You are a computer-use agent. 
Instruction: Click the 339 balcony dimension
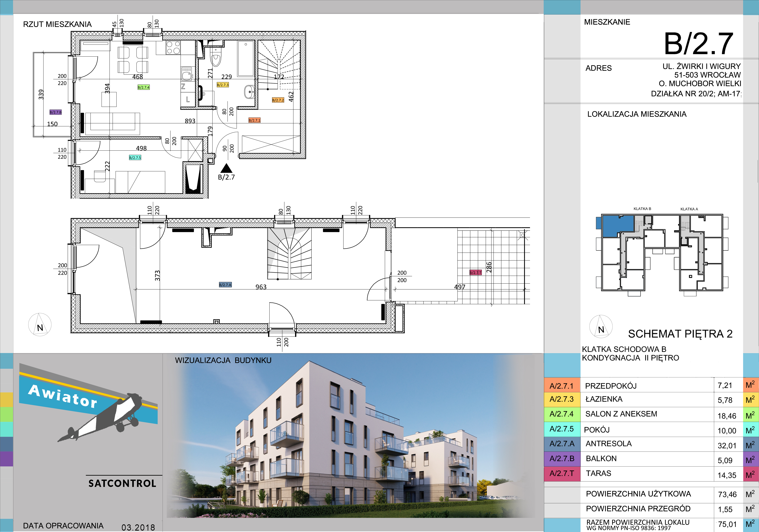41,94
